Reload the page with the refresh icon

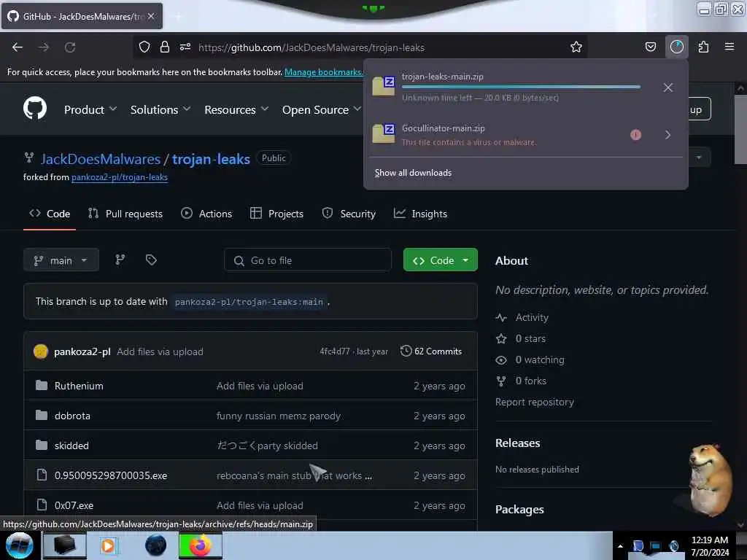(x=70, y=47)
